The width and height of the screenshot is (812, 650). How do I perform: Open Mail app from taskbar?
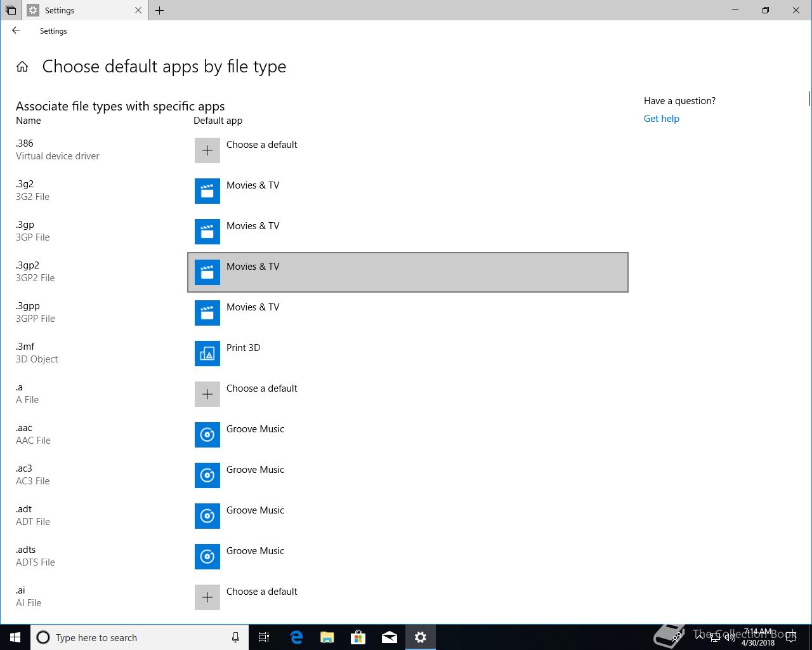click(x=390, y=637)
